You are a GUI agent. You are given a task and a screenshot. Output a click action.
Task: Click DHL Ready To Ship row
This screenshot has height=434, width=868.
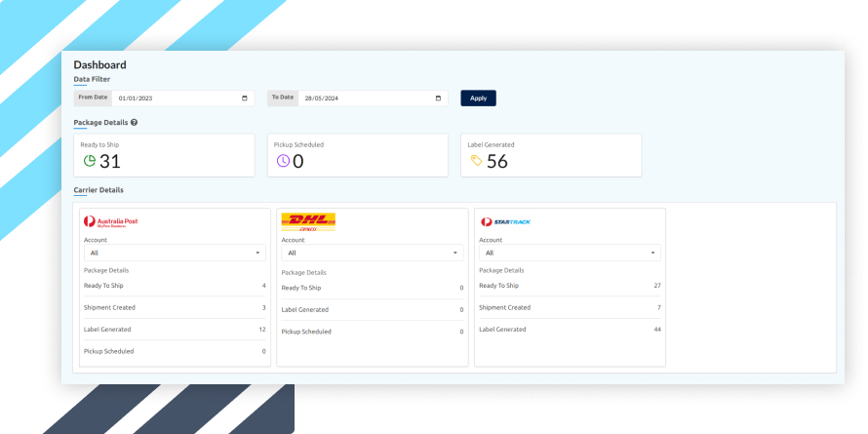coord(373,288)
